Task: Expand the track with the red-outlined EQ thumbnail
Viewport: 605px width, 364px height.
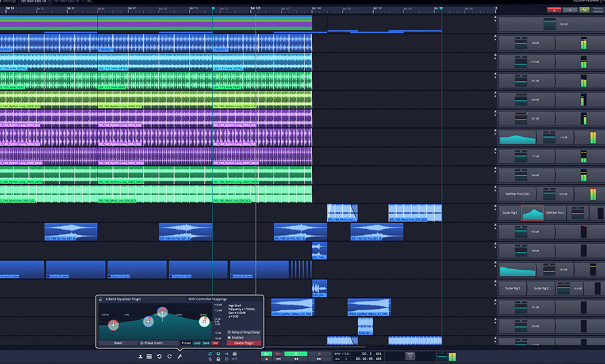Action: coord(495,208)
